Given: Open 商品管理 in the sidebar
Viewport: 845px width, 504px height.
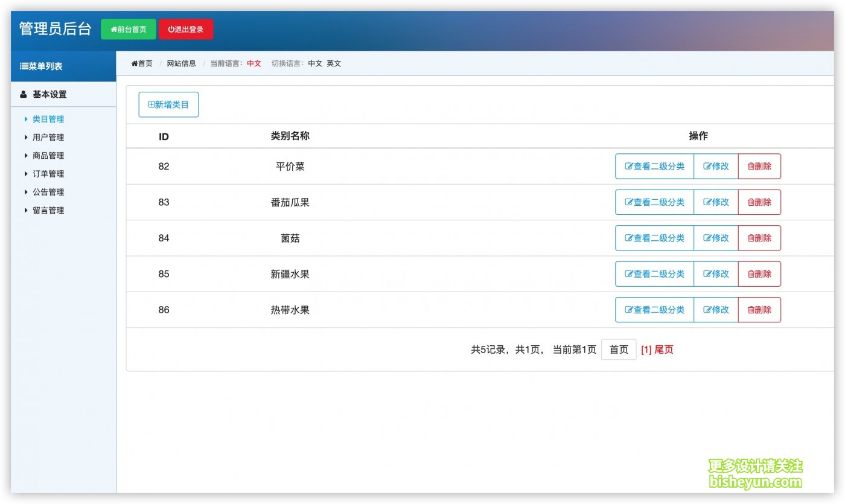Looking at the screenshot, I should point(48,155).
